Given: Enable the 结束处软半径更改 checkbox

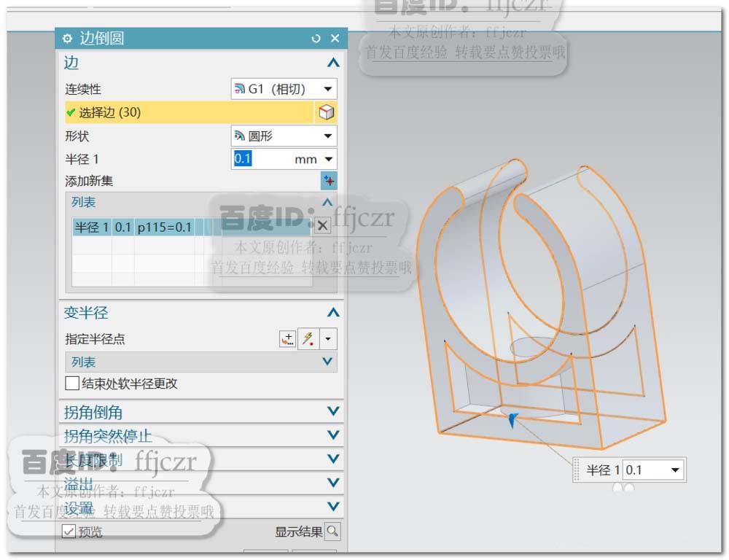Looking at the screenshot, I should coord(71,383).
